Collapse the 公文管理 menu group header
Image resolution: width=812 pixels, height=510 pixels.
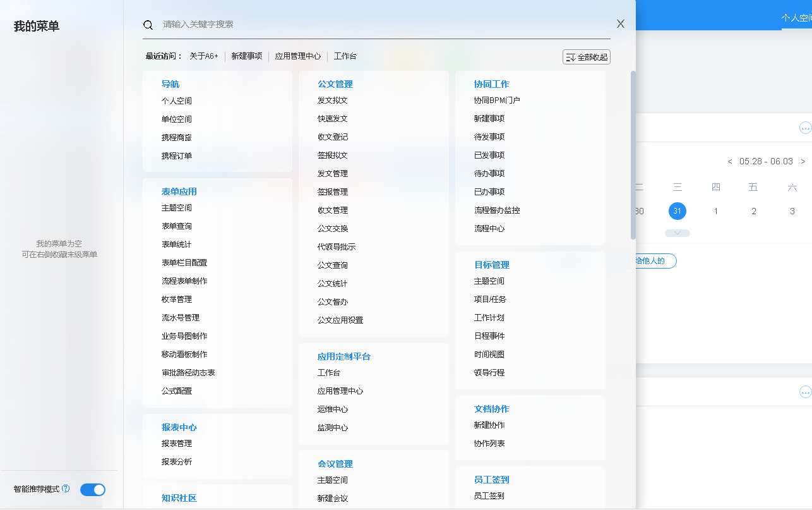click(335, 84)
